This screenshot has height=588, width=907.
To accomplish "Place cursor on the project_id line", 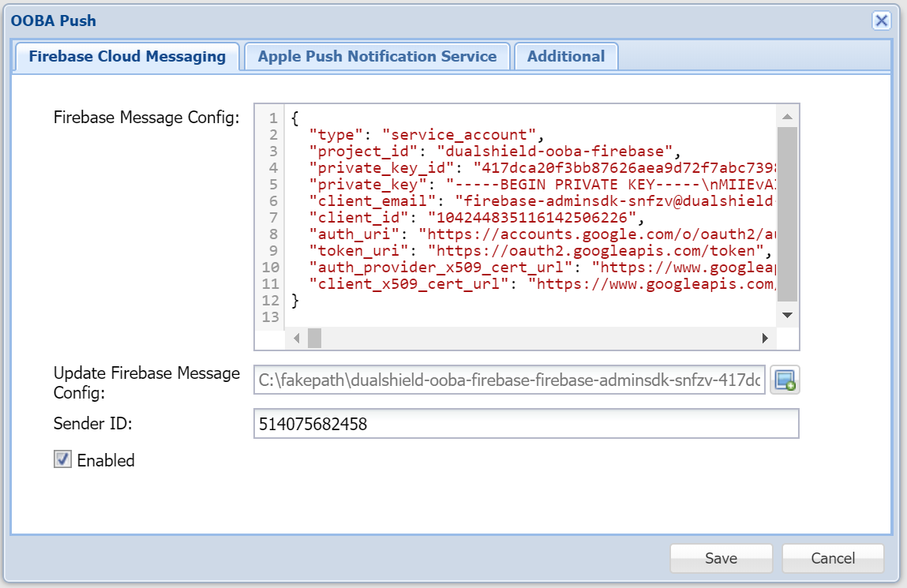I will click(489, 152).
